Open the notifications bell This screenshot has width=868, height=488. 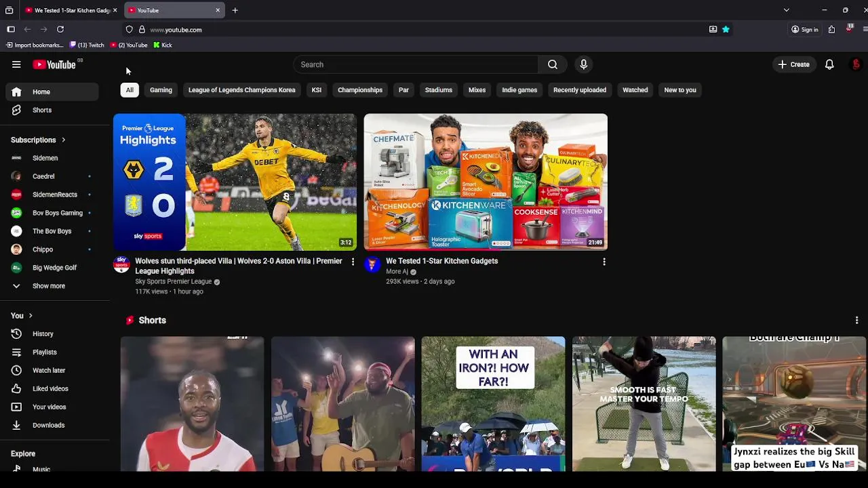tap(829, 64)
